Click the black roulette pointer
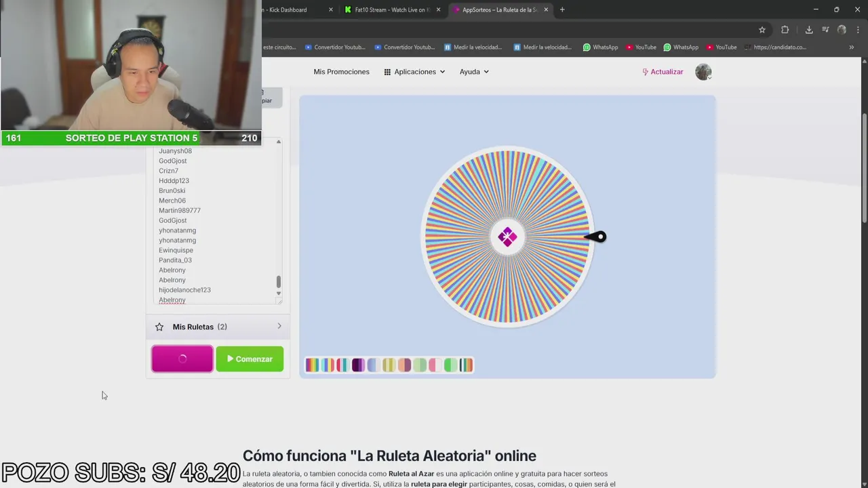868x488 pixels. coord(596,237)
